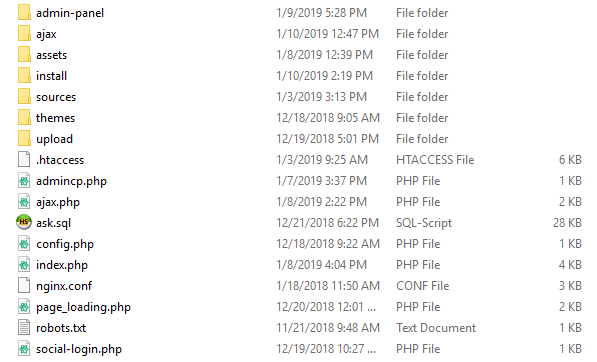Click the page_loading.php file name

click(83, 307)
